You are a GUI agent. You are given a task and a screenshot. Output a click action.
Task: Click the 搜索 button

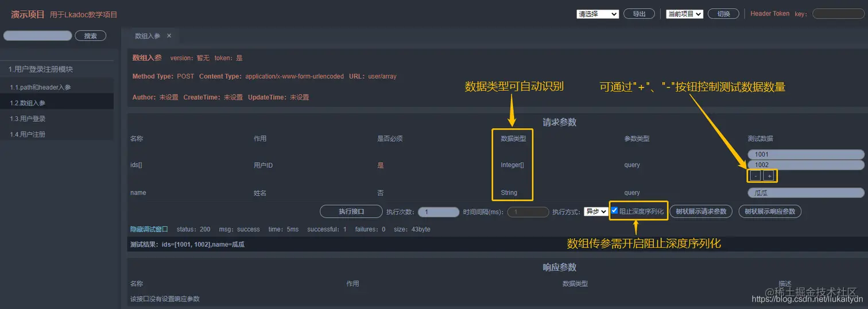(91, 36)
